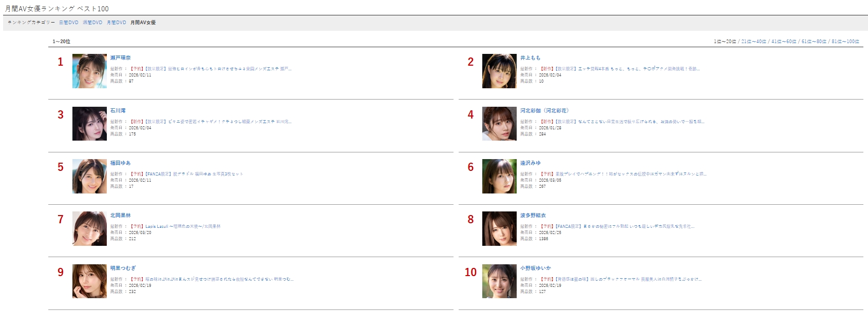
Task: Click the thumbnail of rank 2 entry
Action: (499, 71)
